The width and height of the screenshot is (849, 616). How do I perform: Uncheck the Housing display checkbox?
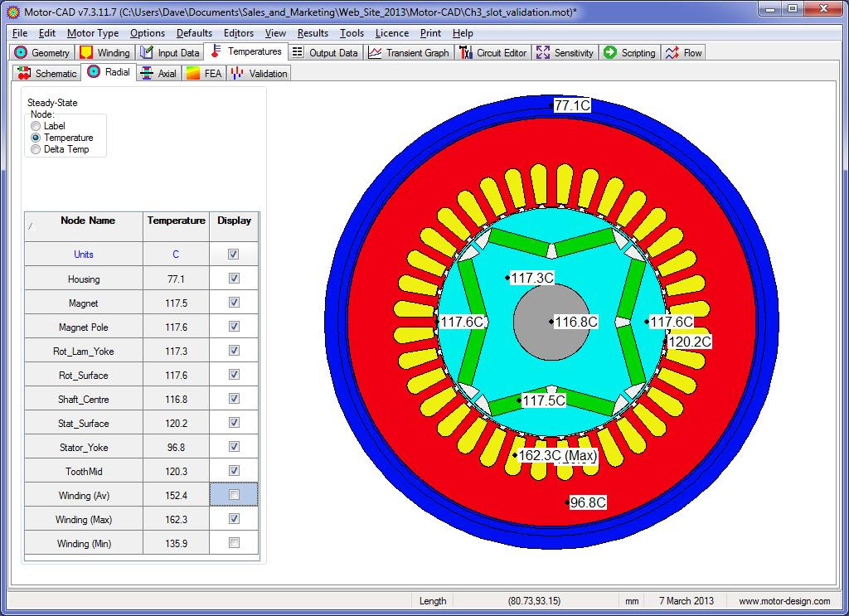(234, 279)
